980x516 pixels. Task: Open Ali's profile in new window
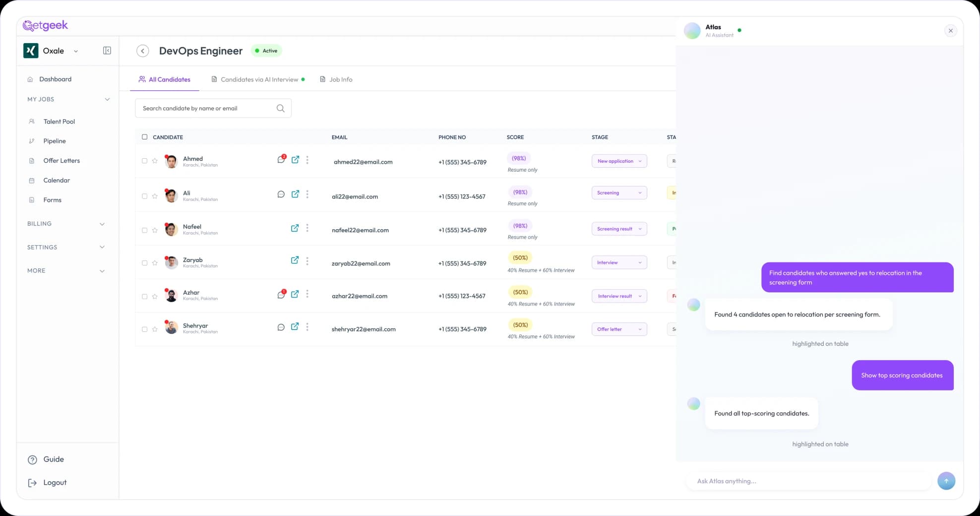[x=295, y=194]
